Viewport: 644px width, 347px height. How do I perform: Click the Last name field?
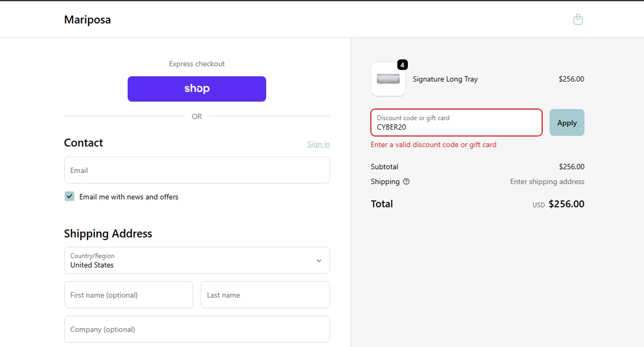click(x=265, y=295)
